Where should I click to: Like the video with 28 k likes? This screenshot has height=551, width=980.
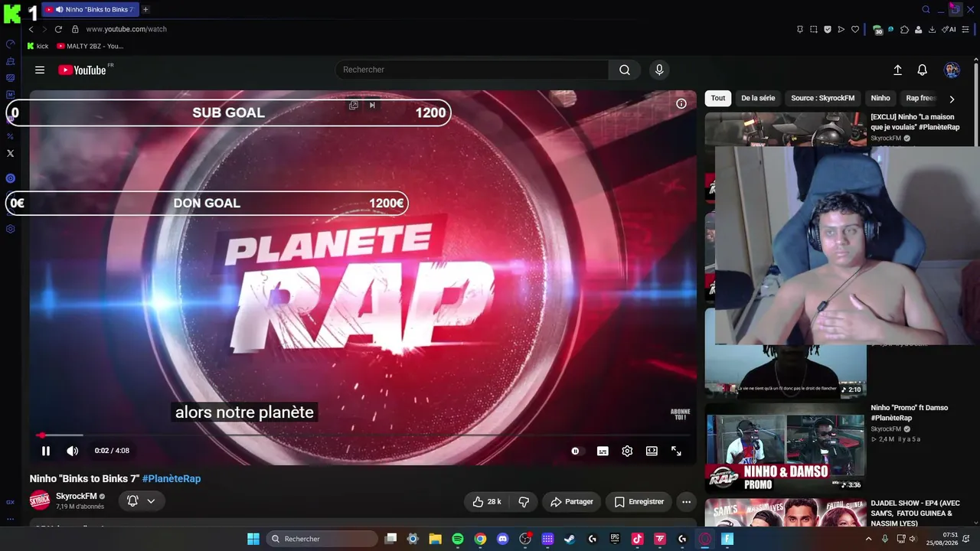[485, 501]
